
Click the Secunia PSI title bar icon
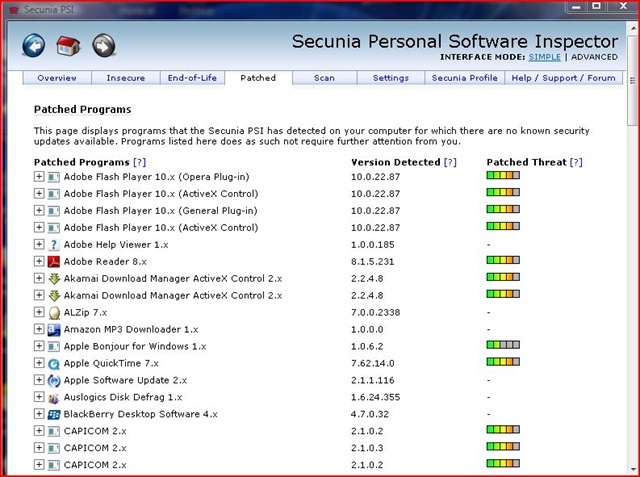13,9
